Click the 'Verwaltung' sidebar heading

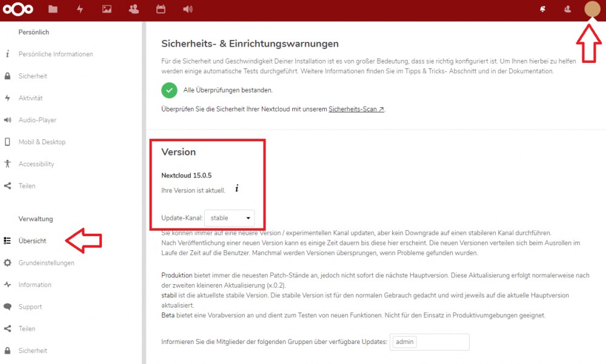[x=36, y=219]
